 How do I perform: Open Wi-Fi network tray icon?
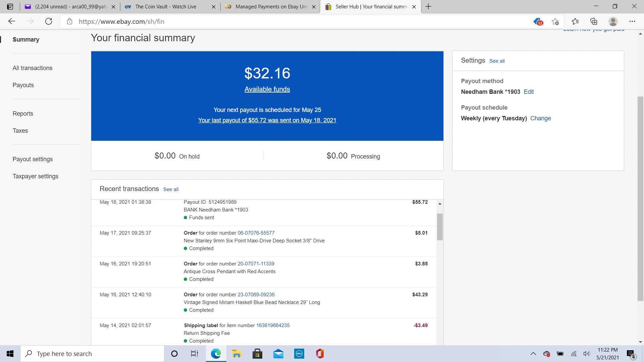[574, 354]
